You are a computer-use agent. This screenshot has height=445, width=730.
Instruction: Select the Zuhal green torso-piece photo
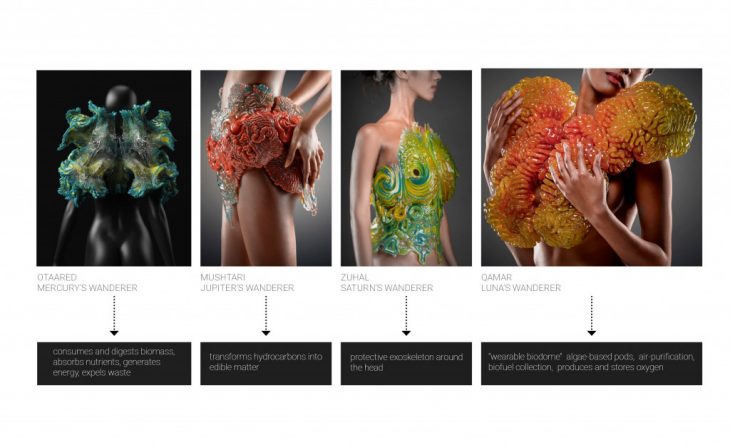406,168
